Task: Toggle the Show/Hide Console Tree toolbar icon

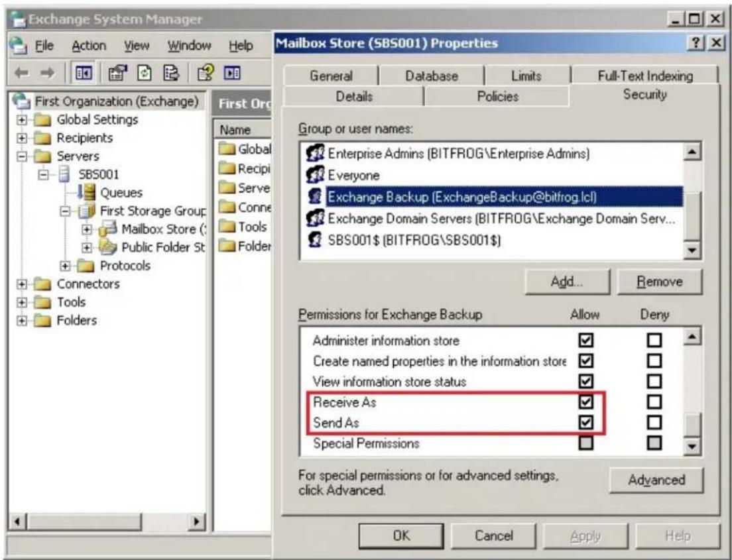Action: point(84,73)
